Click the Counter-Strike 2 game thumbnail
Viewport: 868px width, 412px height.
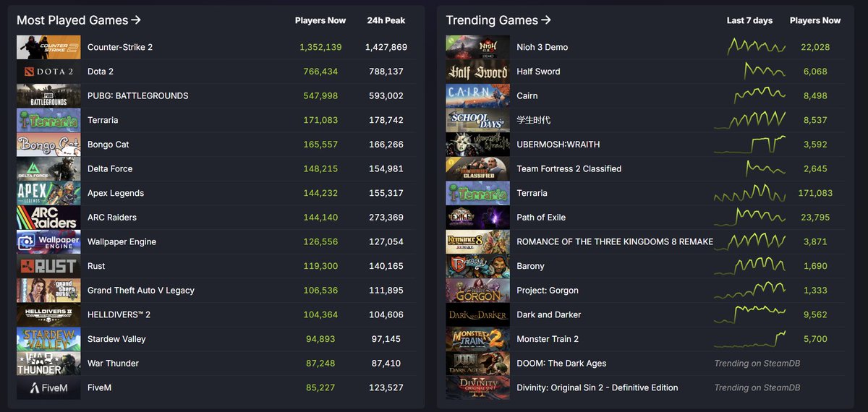pos(48,47)
